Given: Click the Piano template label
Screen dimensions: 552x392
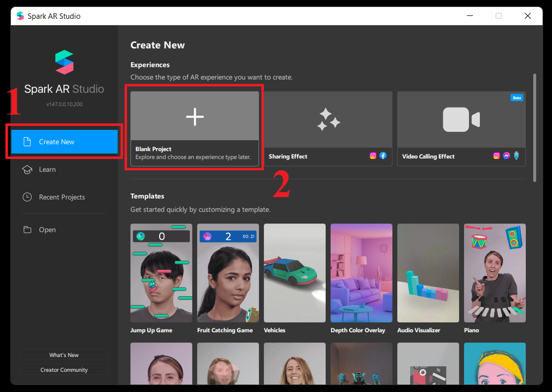Looking at the screenshot, I should 471,330.
